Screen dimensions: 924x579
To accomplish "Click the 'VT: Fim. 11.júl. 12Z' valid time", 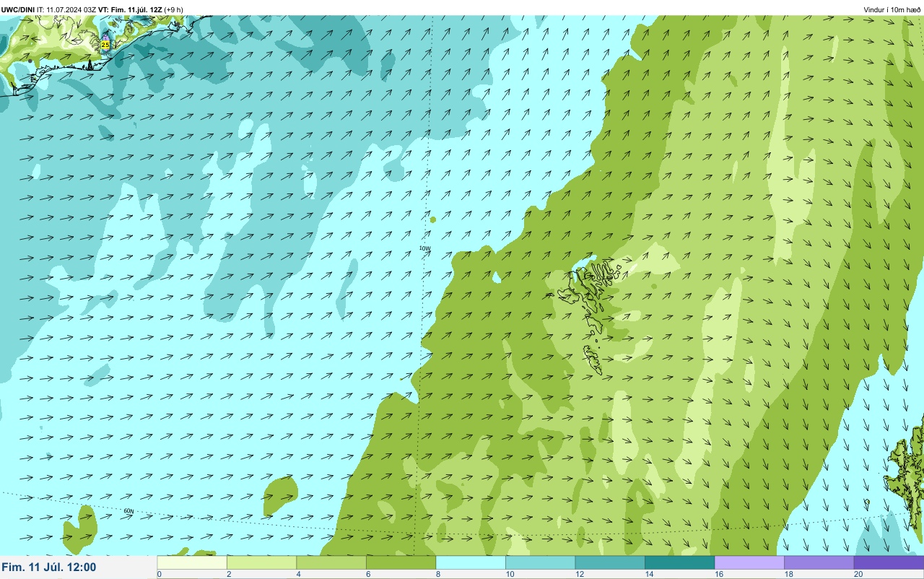I will coord(131,9).
